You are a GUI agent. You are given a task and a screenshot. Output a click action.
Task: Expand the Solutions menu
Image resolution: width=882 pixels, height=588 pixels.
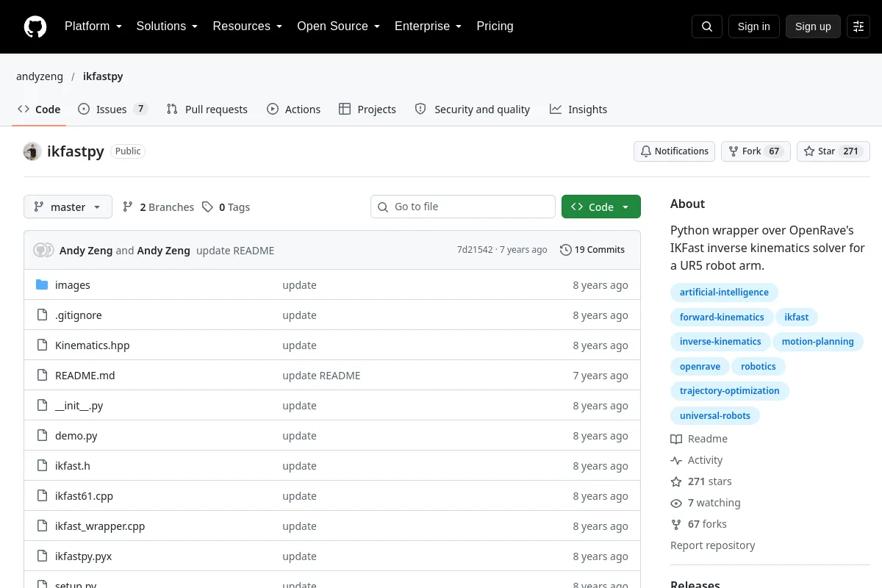[167, 26]
